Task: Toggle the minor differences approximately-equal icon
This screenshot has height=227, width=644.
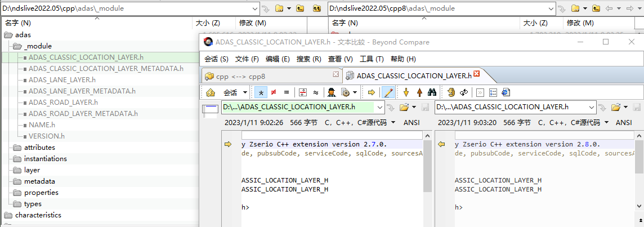Action: tap(315, 92)
